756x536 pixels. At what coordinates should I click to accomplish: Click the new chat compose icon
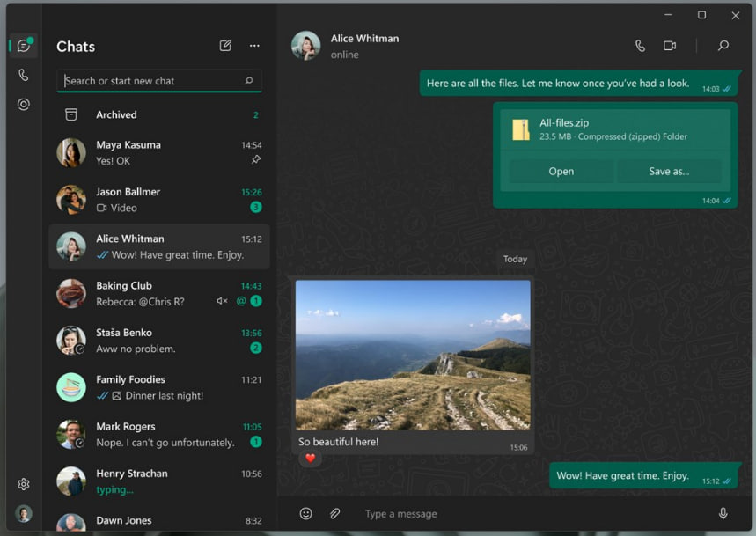[225, 46]
